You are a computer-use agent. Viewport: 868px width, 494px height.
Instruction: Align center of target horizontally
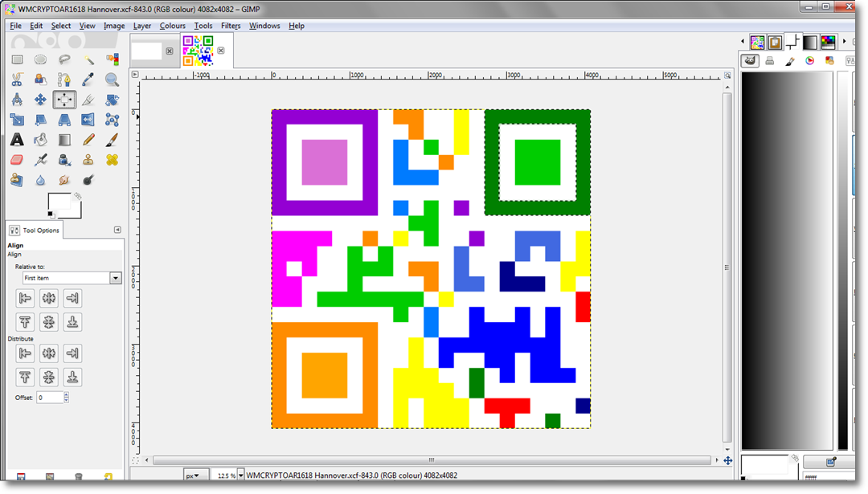coord(49,298)
